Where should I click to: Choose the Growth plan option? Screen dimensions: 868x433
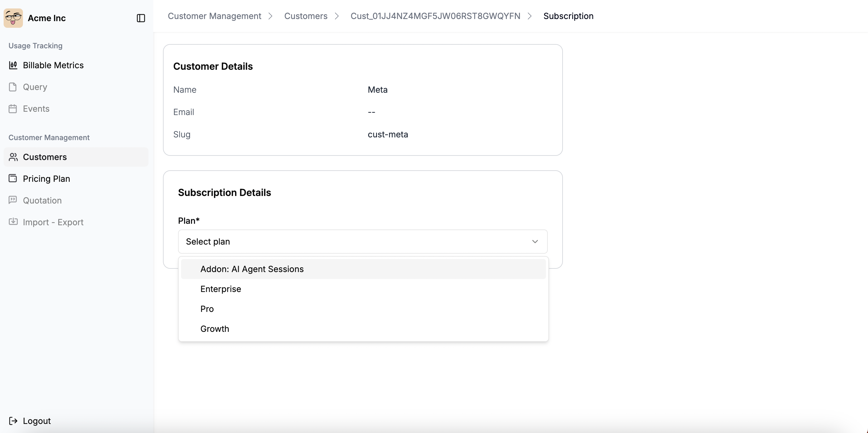[x=214, y=329]
